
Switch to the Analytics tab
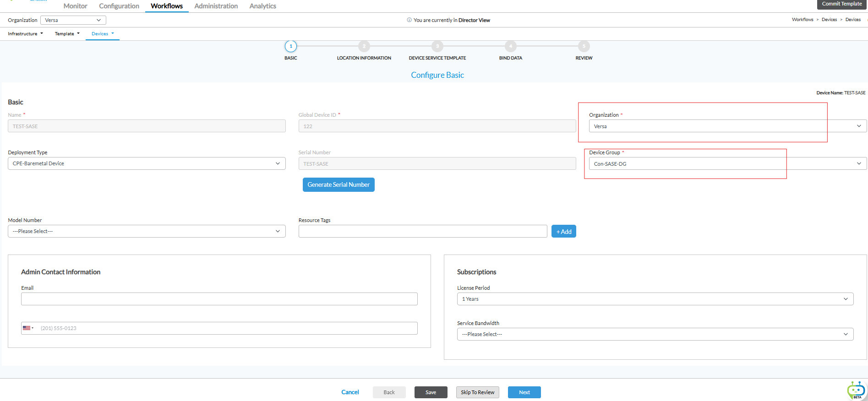262,6
